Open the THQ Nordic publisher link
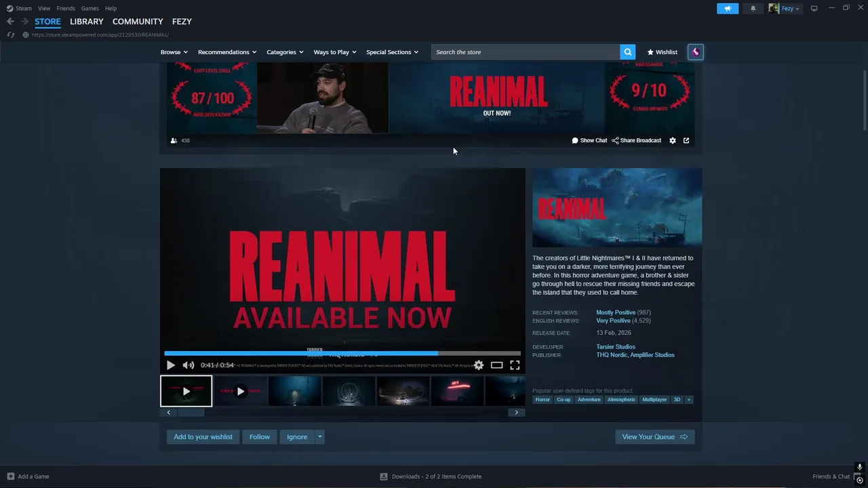This screenshot has height=488, width=868. coord(612,355)
